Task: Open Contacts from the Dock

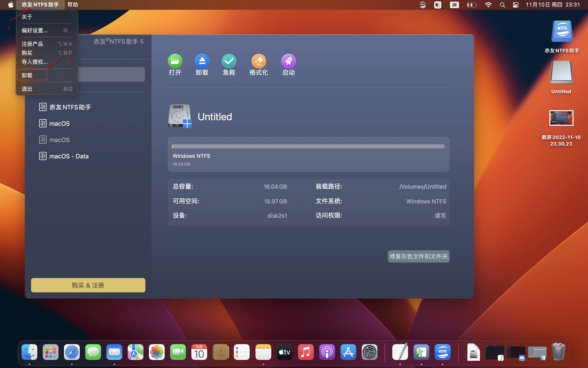Action: pos(221,352)
